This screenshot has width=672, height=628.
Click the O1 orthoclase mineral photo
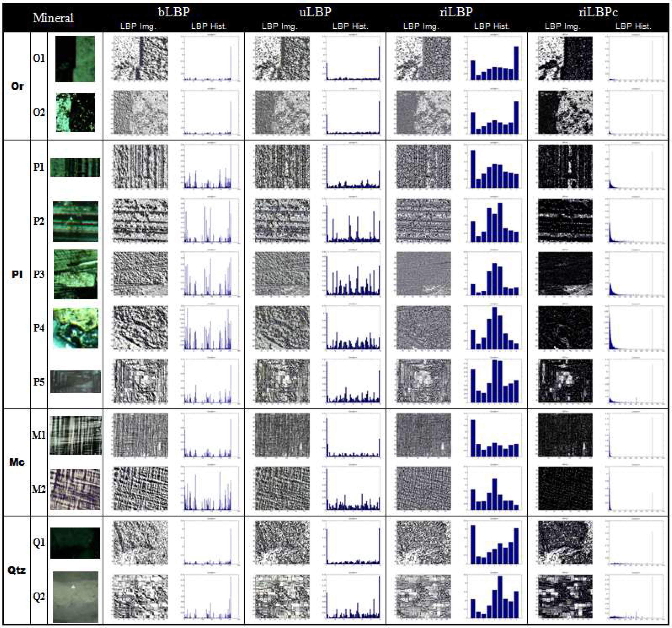tap(75, 59)
